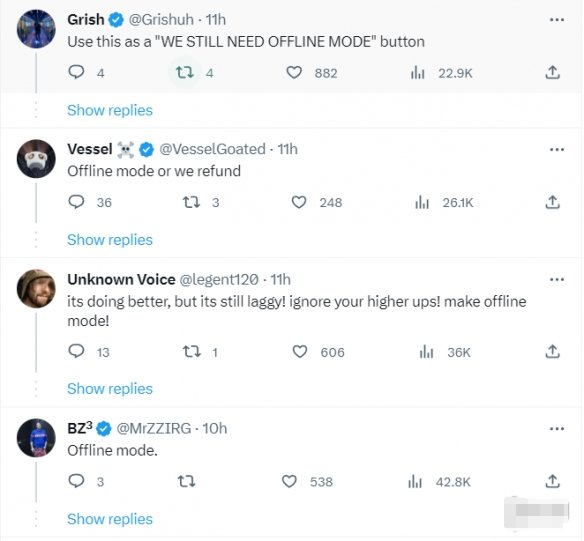This screenshot has width=584, height=541.
Task: Share Grish's tweet via upload icon
Action: [553, 72]
